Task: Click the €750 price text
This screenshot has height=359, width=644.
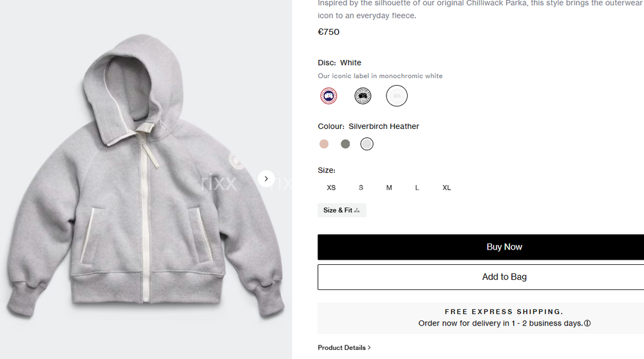Action: pos(328,32)
